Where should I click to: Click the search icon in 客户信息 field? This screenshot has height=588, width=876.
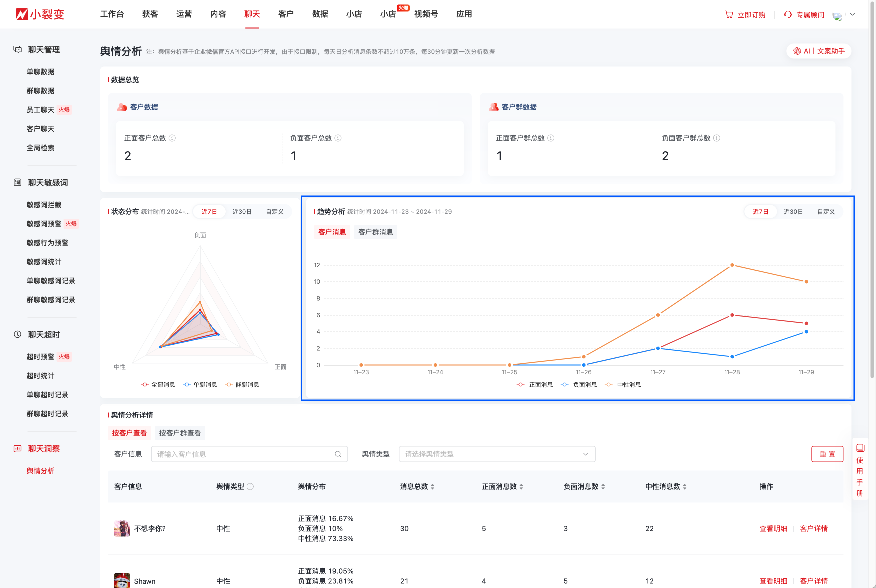338,454
